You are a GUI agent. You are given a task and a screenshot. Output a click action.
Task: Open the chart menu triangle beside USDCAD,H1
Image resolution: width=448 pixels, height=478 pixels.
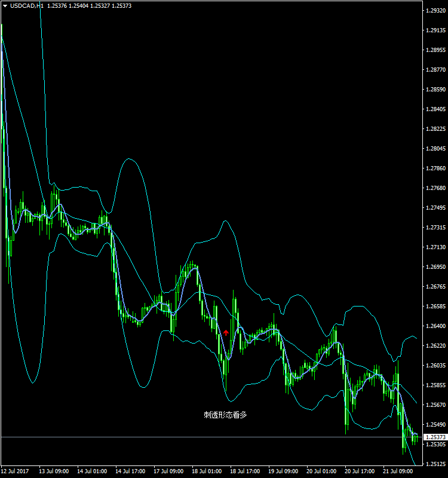(x=5, y=6)
